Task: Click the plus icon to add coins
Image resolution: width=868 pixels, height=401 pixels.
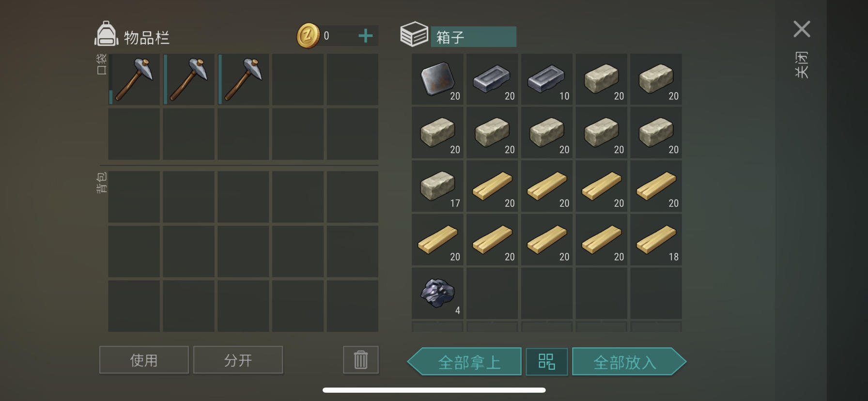Action: [x=366, y=36]
